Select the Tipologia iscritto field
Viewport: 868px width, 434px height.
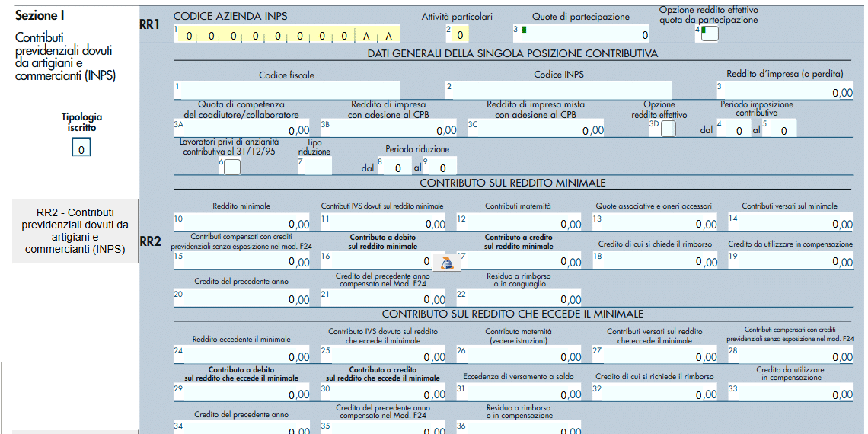[81, 149]
